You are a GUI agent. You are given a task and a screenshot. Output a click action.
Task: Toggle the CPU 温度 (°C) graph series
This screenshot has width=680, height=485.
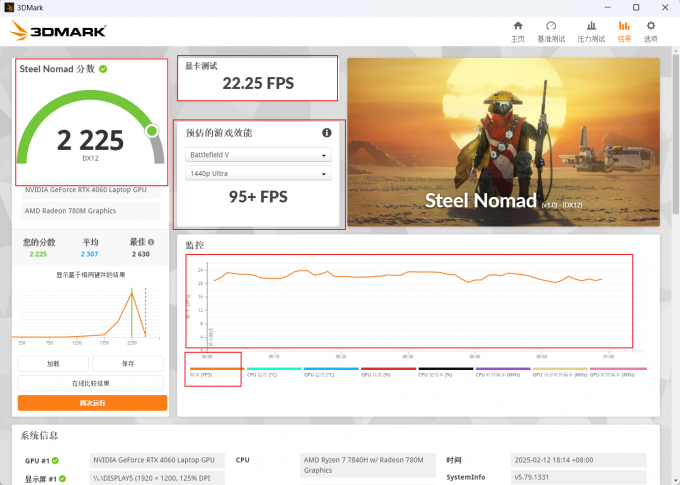point(274,372)
